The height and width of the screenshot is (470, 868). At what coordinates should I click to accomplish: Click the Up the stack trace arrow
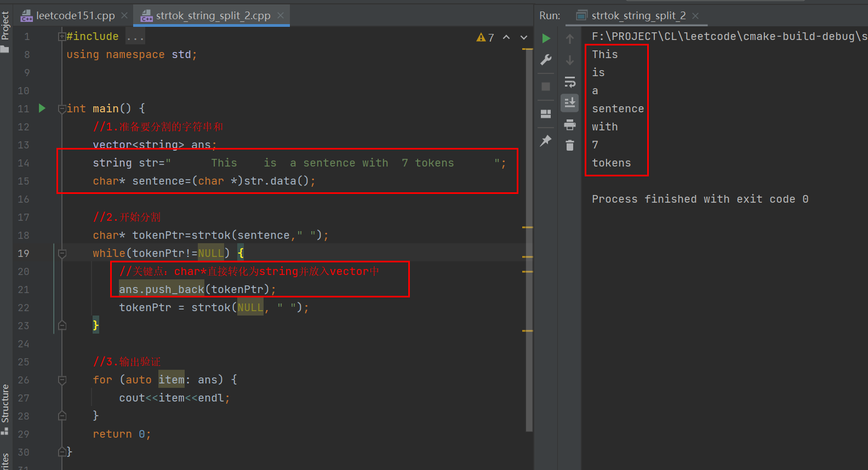(570, 39)
